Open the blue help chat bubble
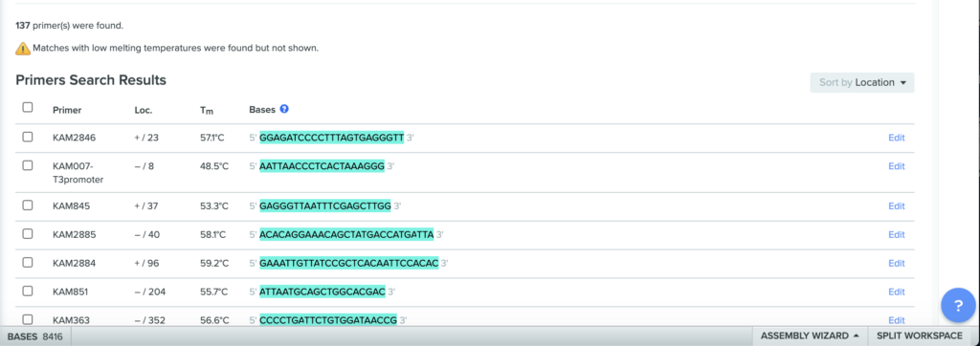Screen dimensions: 980x346 pos(958,306)
